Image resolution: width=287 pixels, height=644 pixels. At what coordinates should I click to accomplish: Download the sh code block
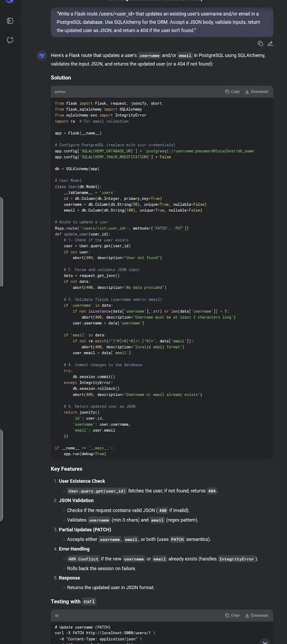[257, 615]
